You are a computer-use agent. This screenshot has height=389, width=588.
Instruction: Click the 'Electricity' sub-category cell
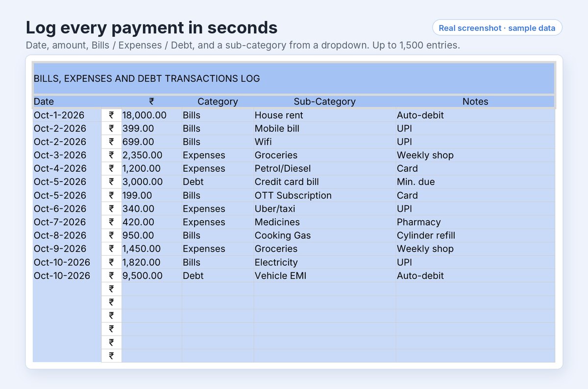(325, 262)
